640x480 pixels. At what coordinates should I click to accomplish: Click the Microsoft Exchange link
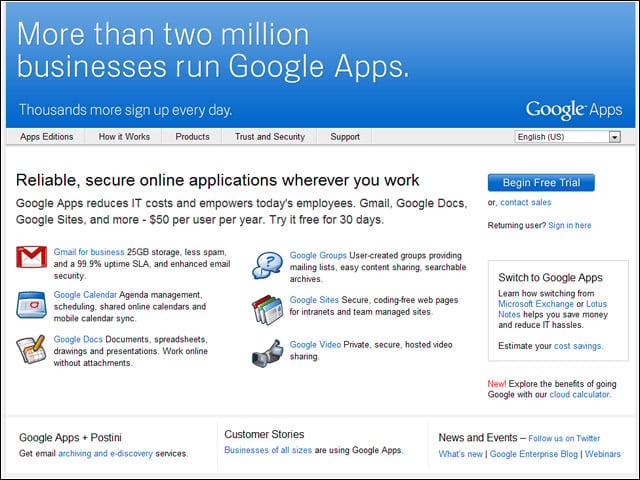536,304
